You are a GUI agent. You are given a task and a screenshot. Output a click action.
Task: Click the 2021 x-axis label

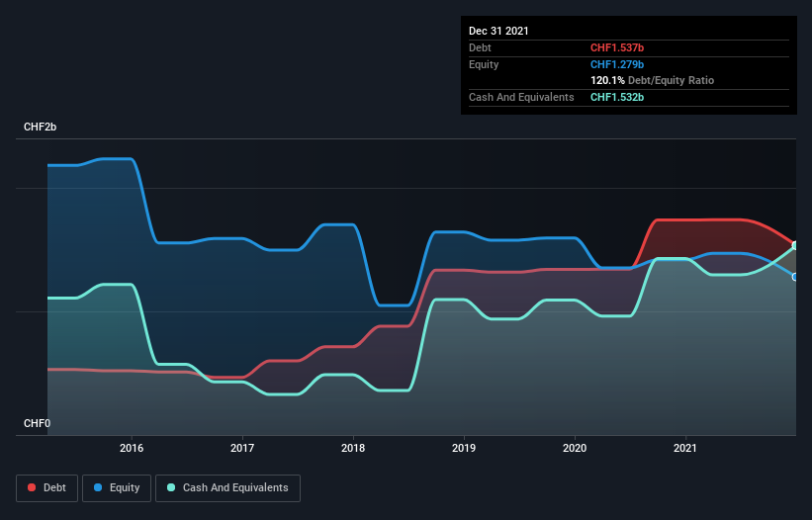point(685,448)
